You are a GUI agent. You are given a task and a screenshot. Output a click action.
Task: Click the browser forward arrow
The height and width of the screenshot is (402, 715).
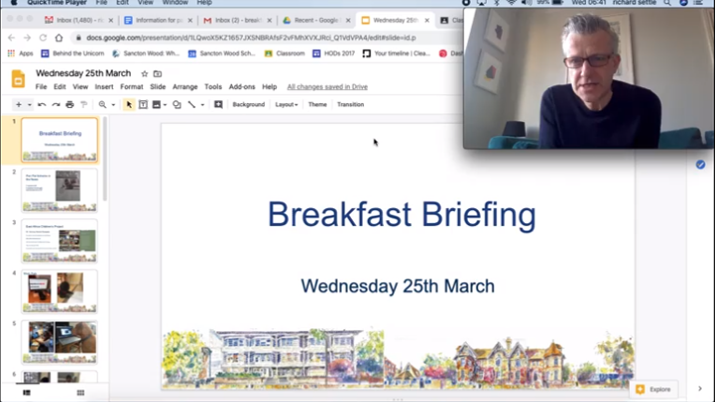(27, 38)
